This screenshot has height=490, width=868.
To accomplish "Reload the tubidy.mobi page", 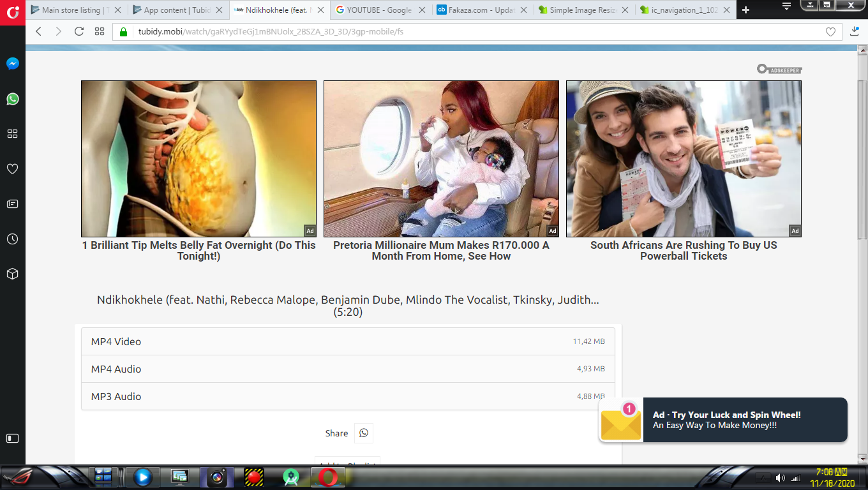I will (x=79, y=31).
